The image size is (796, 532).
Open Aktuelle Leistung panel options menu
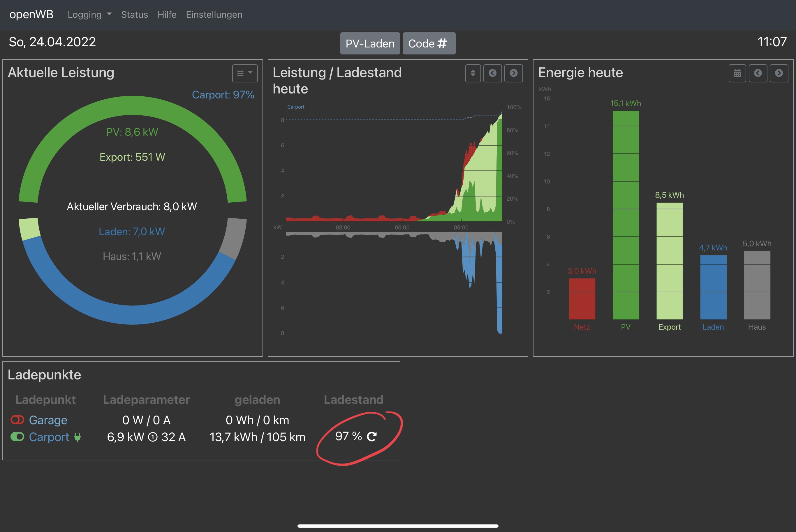244,73
